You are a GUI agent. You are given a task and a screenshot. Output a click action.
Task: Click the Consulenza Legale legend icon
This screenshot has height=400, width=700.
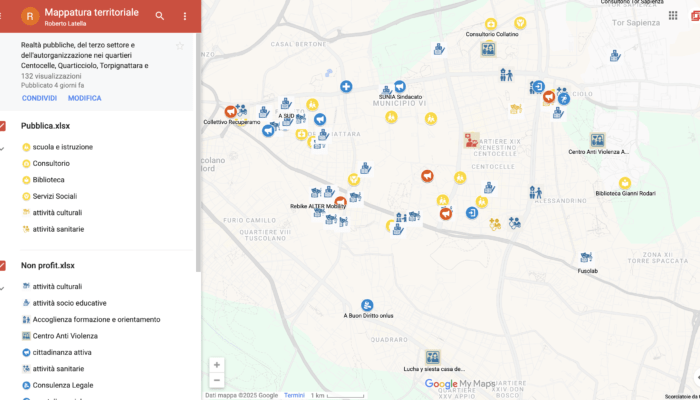26,385
